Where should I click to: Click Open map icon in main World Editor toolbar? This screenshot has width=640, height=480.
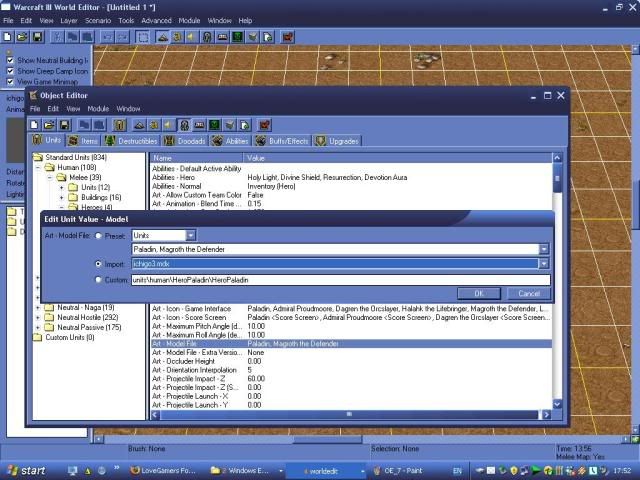22,37
